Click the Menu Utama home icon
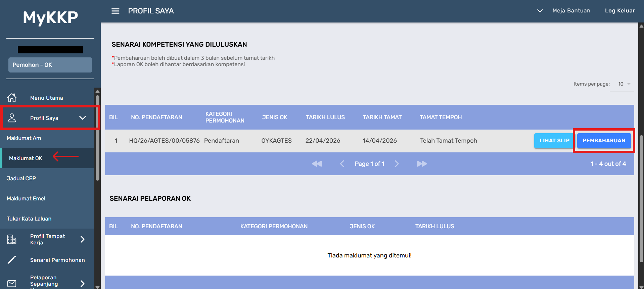This screenshot has height=289, width=644. 12,98
